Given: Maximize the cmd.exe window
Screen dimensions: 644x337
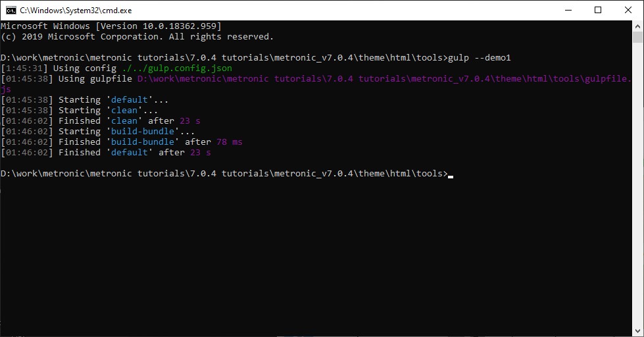Looking at the screenshot, I should pos(597,10).
